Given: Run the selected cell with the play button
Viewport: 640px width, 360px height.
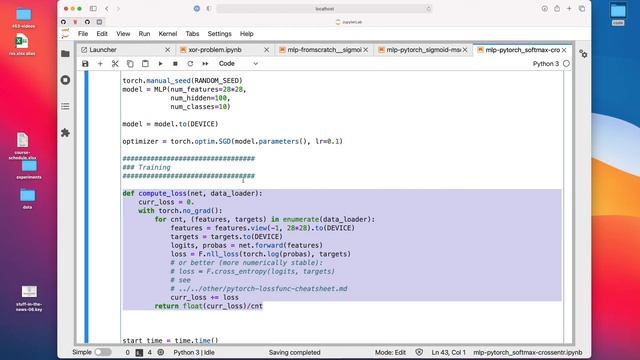Looking at the screenshot, I should [160, 64].
